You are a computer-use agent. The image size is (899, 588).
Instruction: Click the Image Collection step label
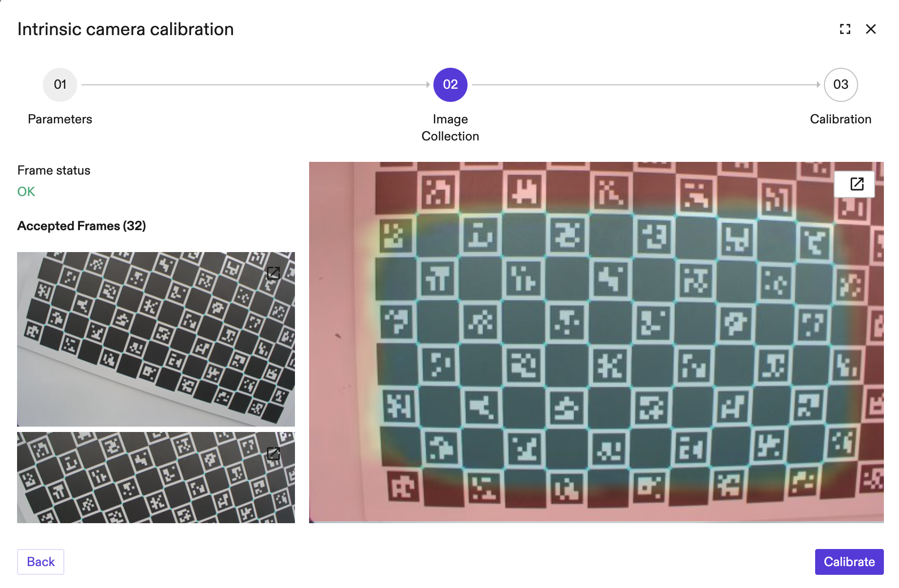click(x=450, y=128)
